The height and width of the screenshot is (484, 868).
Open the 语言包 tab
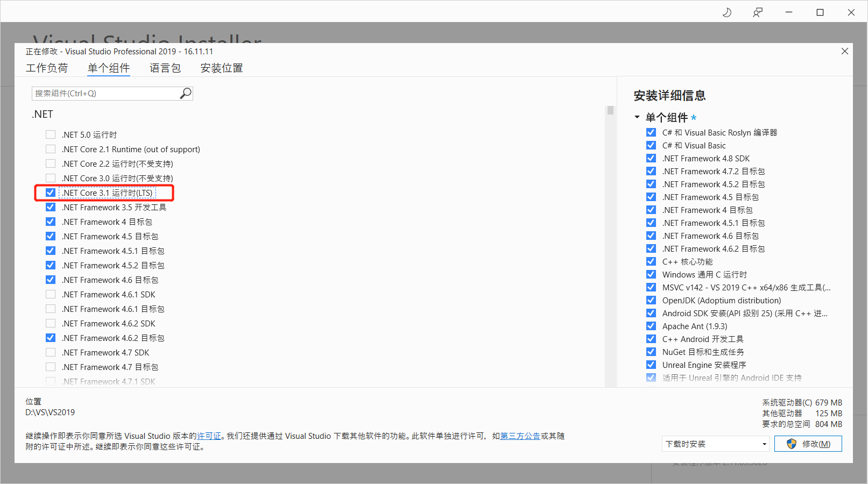pos(165,68)
